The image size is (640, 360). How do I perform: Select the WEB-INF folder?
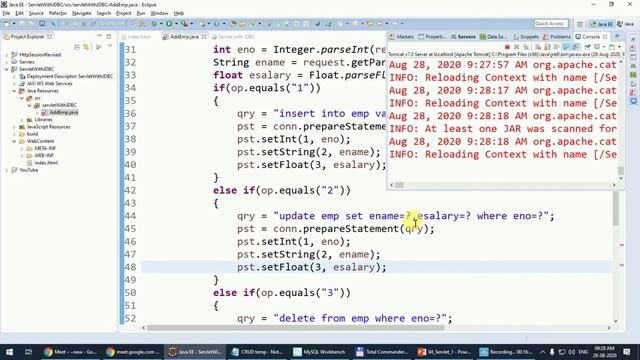pyautogui.click(x=40, y=156)
